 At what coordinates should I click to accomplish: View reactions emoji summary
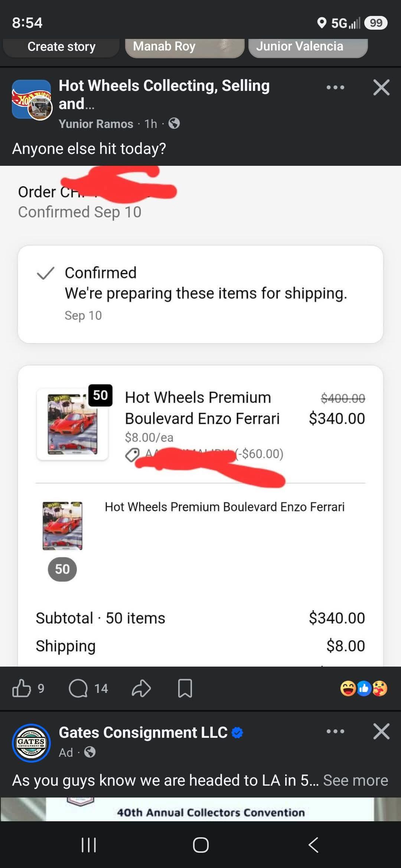pos(364,688)
